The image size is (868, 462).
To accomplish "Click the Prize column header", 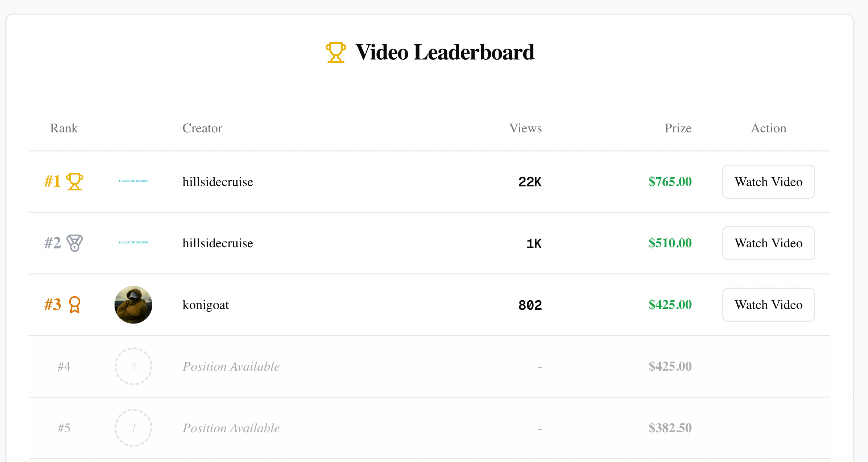I will click(x=678, y=128).
